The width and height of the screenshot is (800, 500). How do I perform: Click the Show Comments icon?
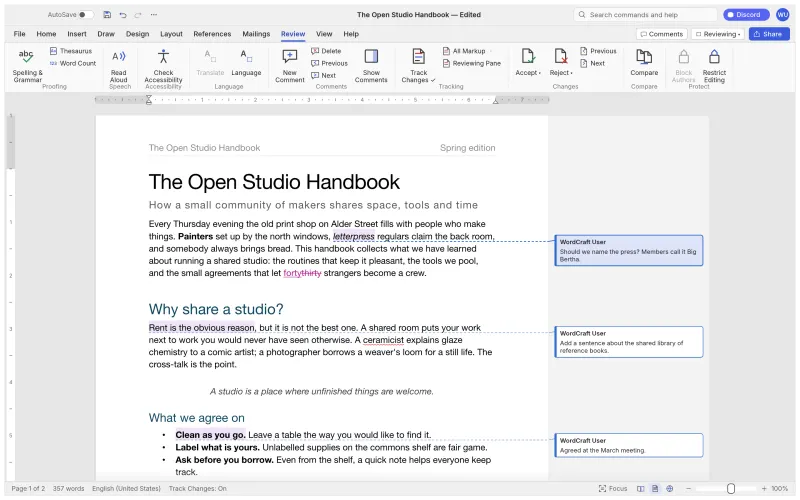[x=371, y=56]
